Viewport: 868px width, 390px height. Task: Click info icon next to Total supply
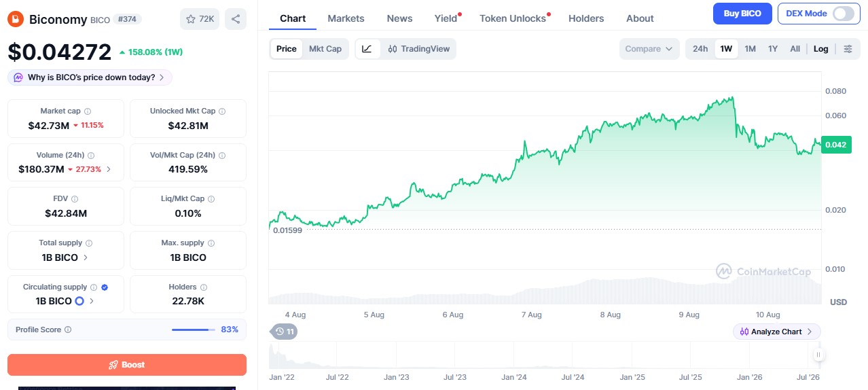click(89, 243)
